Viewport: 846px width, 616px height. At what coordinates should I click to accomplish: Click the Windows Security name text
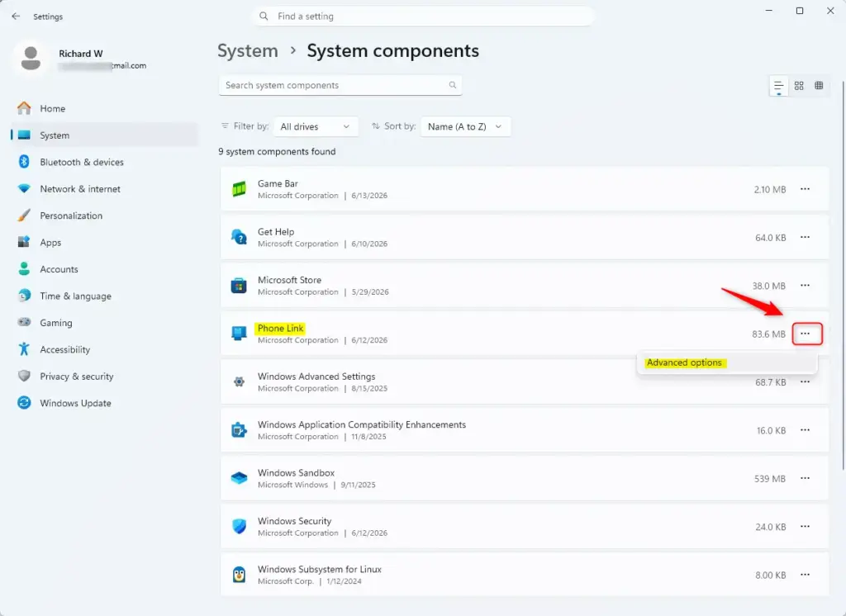pyautogui.click(x=294, y=521)
